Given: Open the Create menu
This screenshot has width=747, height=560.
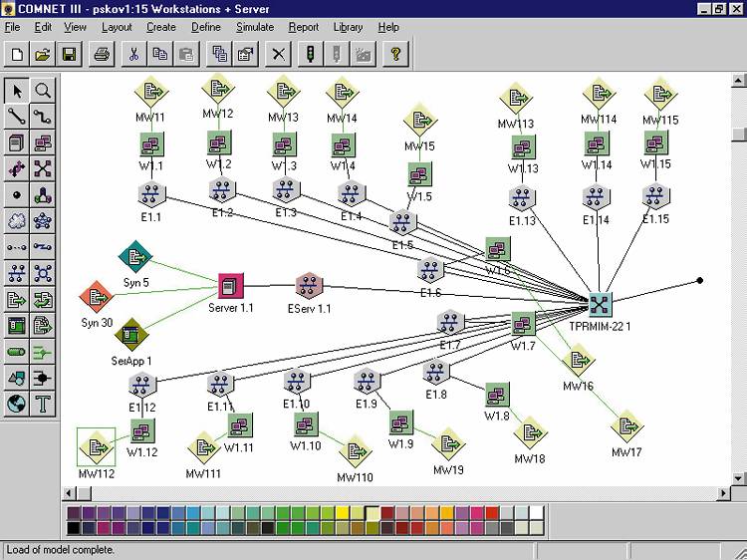Looking at the screenshot, I should [x=161, y=27].
